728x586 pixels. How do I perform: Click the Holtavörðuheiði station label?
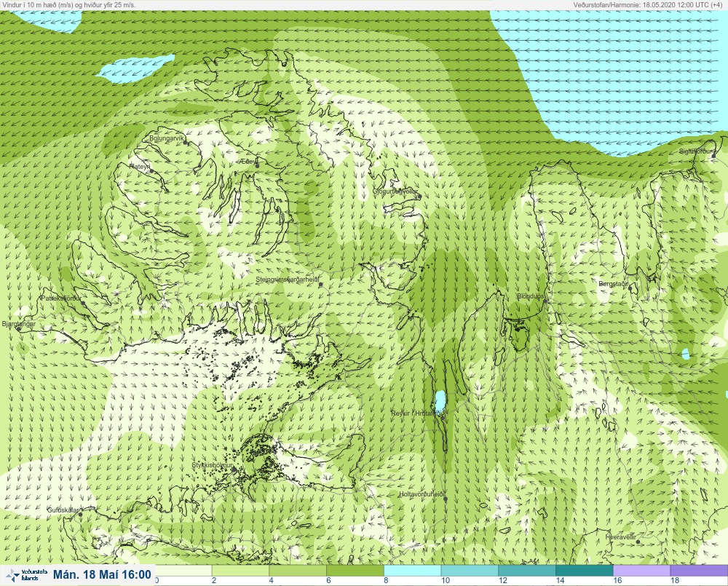422,494
